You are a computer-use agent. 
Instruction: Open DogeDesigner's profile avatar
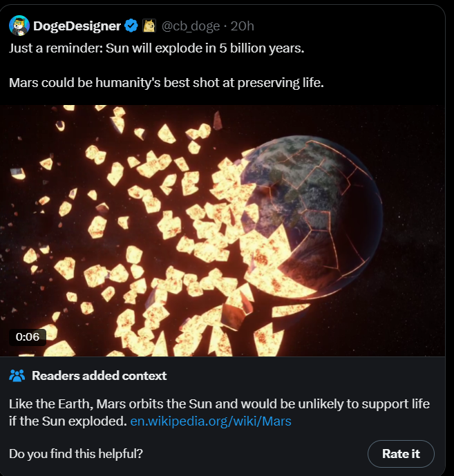click(x=19, y=26)
